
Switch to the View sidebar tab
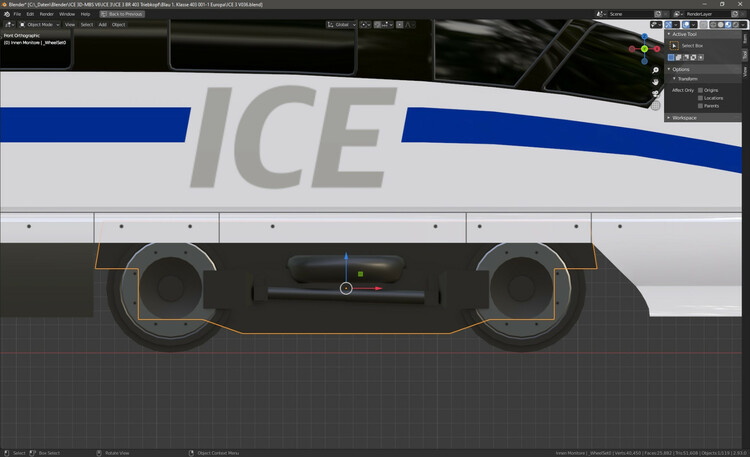(745, 72)
